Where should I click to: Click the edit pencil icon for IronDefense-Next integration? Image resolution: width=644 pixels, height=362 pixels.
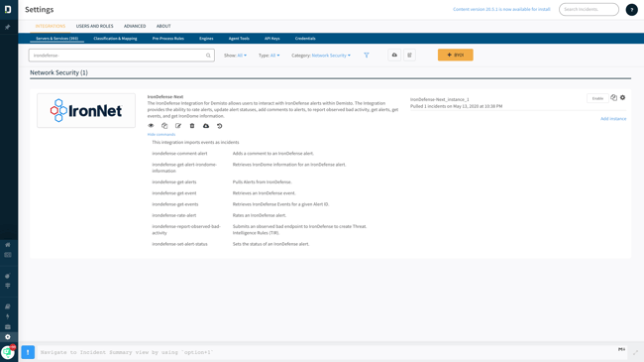[x=177, y=126]
